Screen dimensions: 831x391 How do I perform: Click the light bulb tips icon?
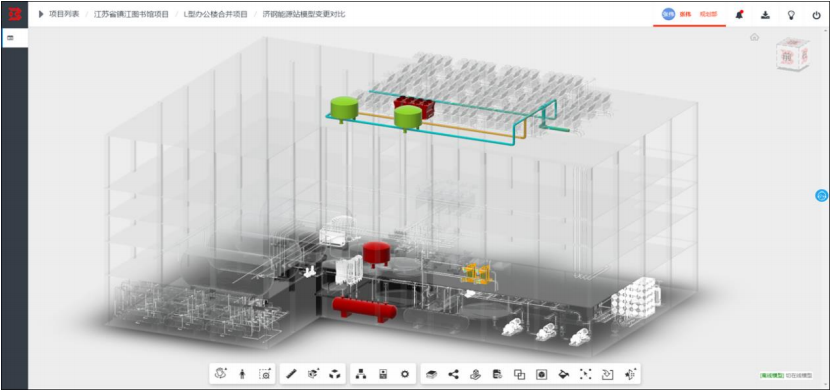click(x=791, y=15)
